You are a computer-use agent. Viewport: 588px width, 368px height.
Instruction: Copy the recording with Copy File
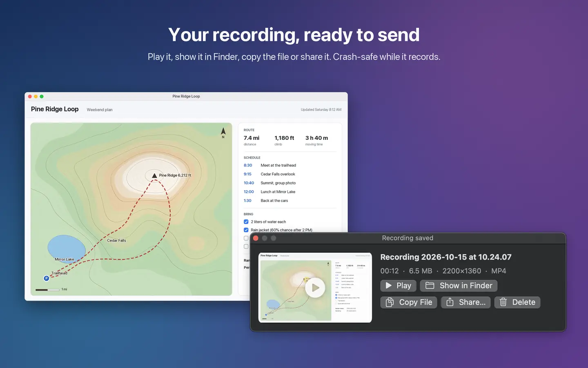click(x=409, y=302)
